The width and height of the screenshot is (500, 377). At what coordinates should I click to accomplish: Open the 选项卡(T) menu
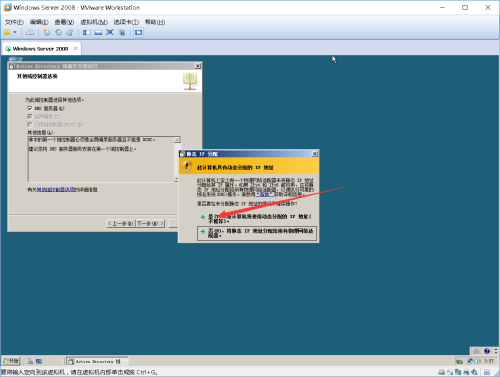click(x=126, y=22)
